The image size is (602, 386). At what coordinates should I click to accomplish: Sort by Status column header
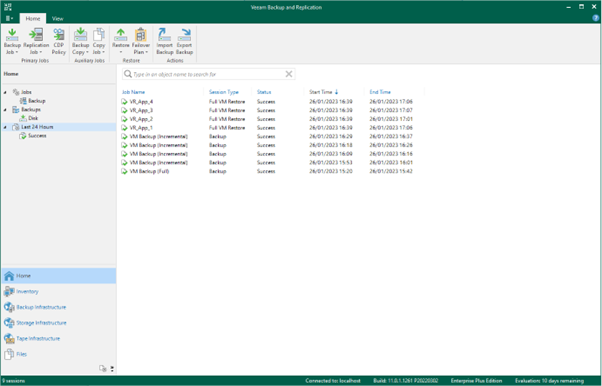264,92
